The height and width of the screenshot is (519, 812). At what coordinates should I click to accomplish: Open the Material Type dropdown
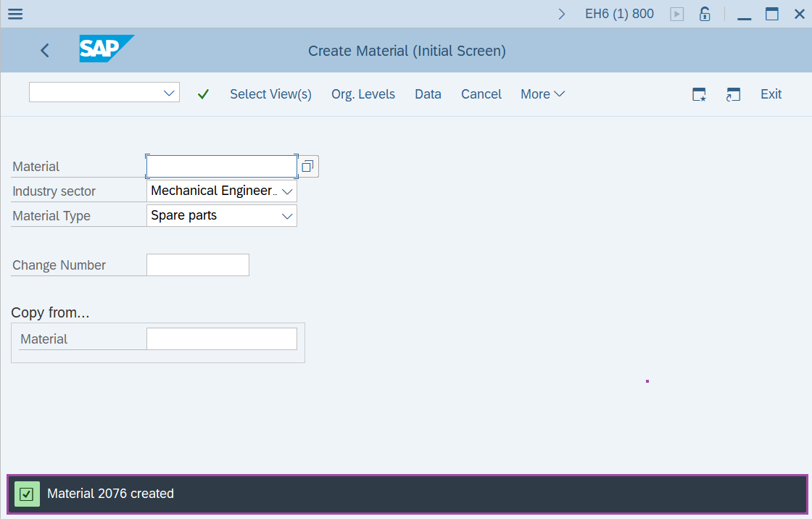(286, 215)
